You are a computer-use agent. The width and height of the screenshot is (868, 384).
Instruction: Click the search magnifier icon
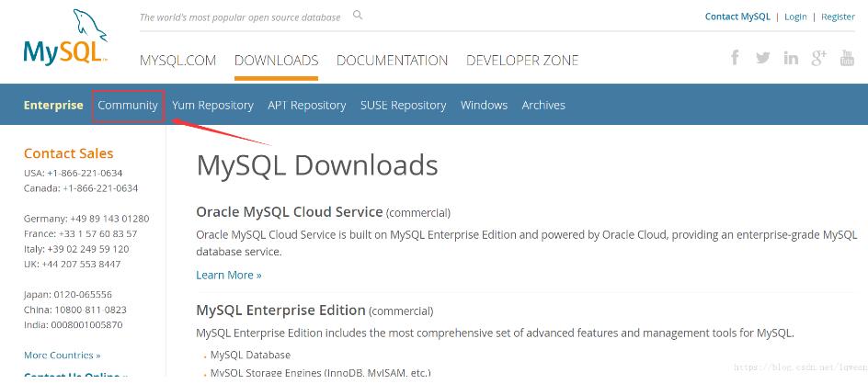tap(358, 16)
